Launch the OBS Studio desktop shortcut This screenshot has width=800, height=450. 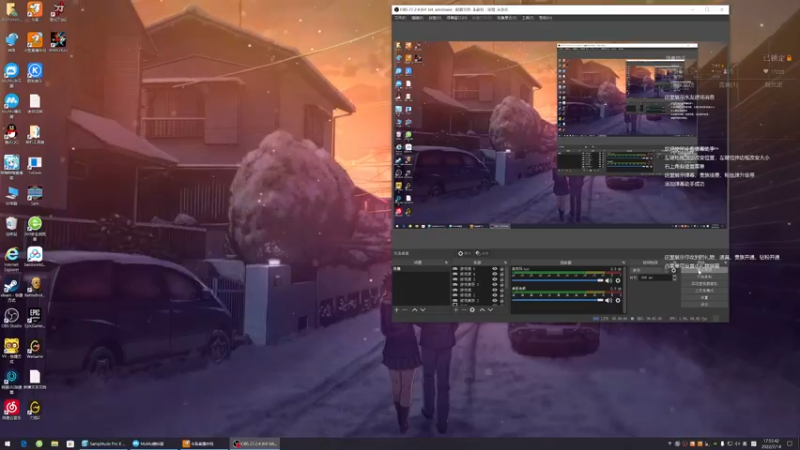[11, 318]
